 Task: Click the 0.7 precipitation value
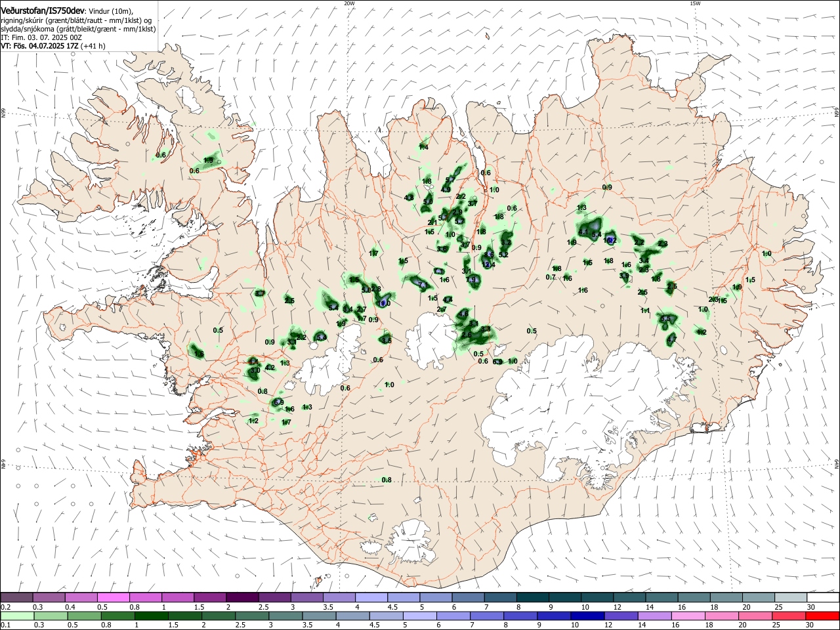(x=551, y=278)
